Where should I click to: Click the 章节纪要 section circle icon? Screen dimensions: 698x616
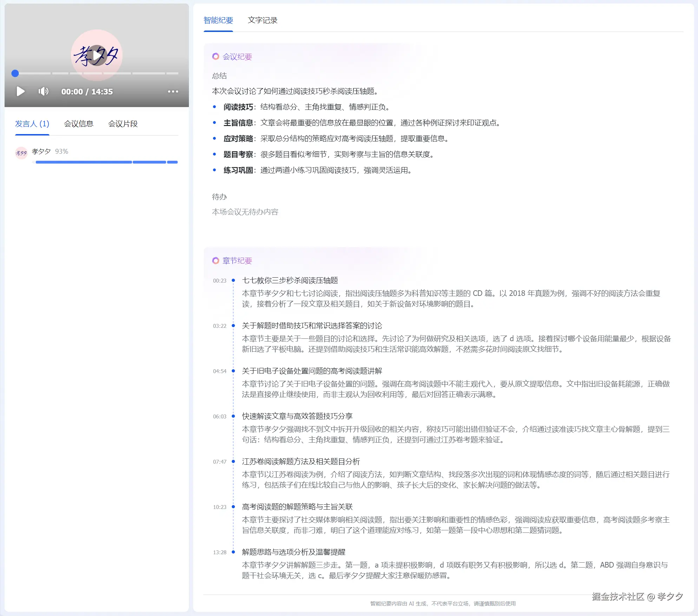point(216,260)
